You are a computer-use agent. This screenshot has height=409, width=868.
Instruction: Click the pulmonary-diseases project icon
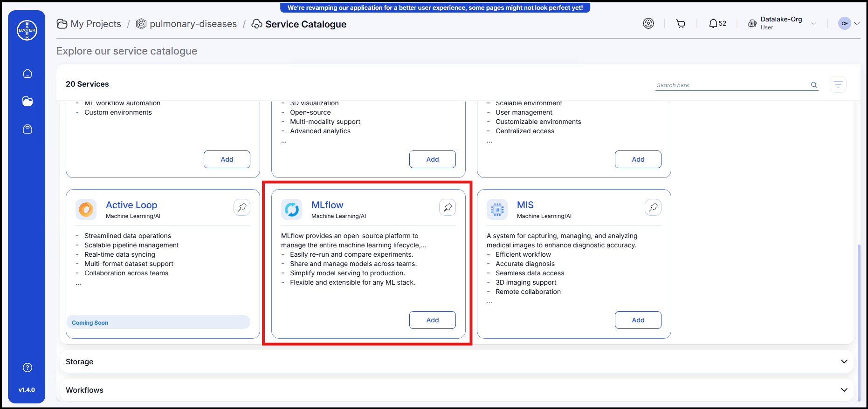[141, 24]
